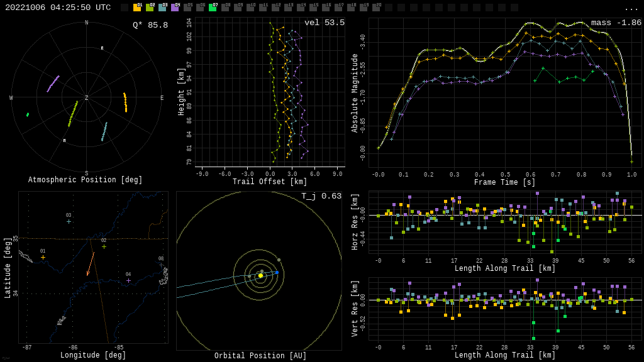Click the T_j 0.63 label
The image size is (644, 362).
321,196
